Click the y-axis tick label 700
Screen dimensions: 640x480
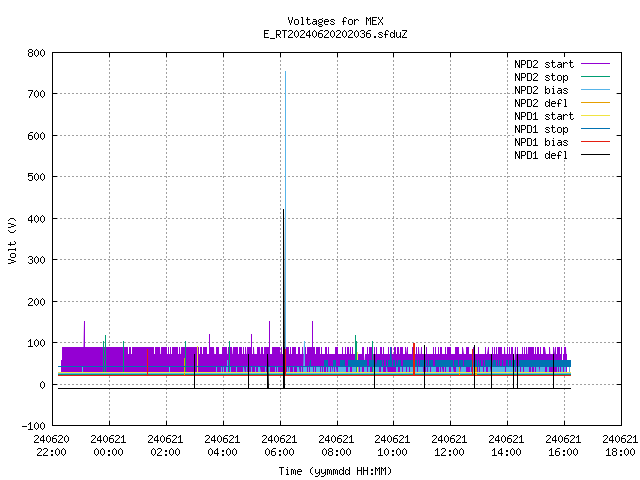36,94
